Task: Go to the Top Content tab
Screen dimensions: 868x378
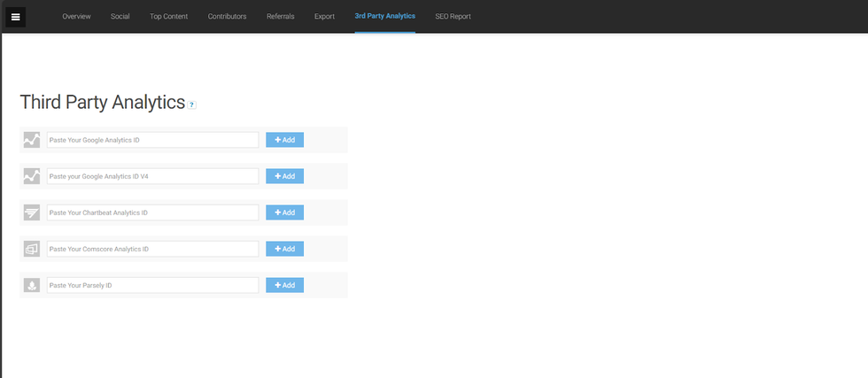Action: (168, 17)
